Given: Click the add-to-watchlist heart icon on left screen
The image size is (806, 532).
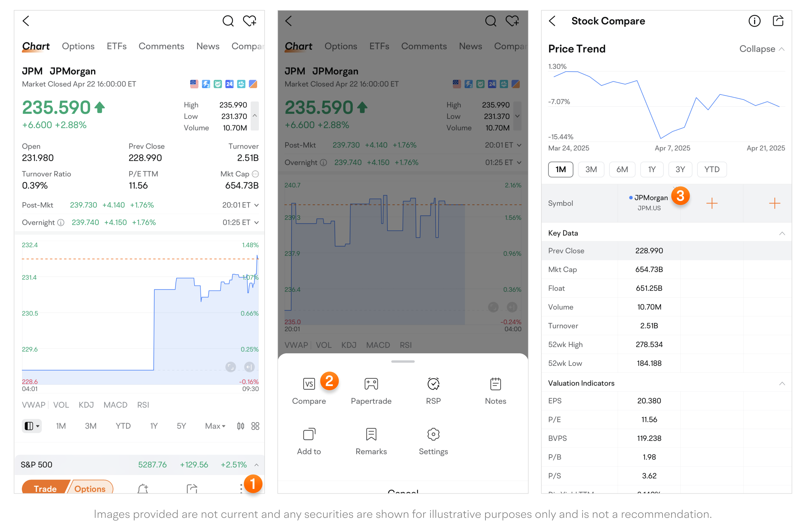Looking at the screenshot, I should (x=250, y=21).
